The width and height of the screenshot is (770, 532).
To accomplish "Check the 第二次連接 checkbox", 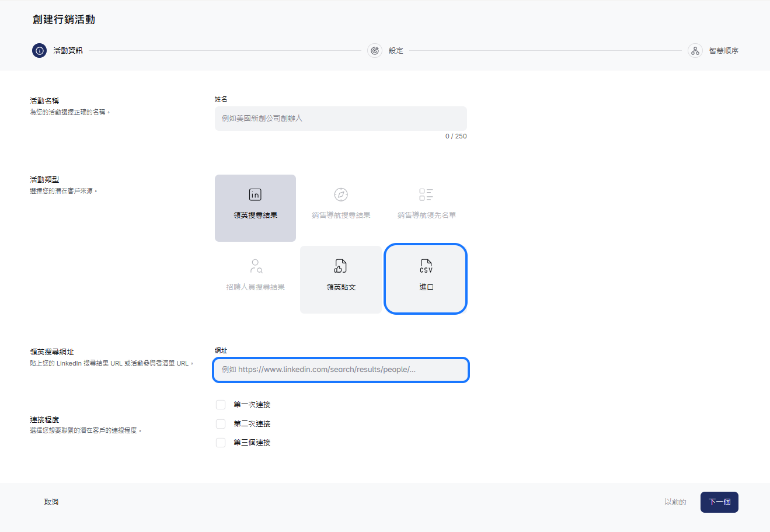I will point(221,424).
